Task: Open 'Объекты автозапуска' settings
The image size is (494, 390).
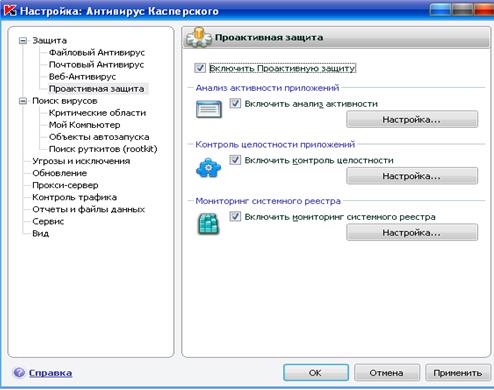Action: (99, 137)
